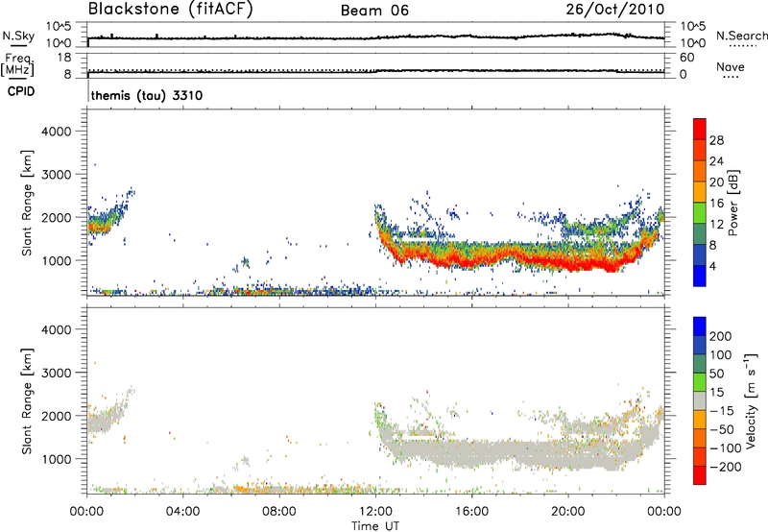Viewport: 768px width, 532px height.
Task: Click the "18" frequency axis tick label
Action: (x=64, y=58)
